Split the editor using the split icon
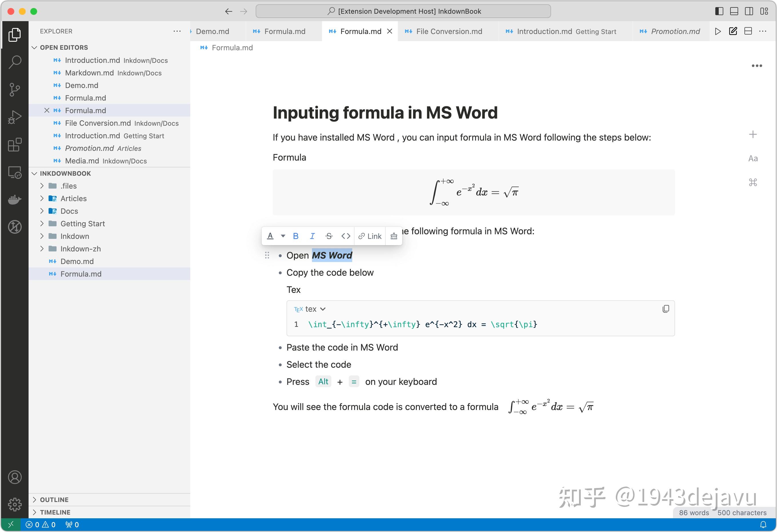This screenshot has height=532, width=777. pyautogui.click(x=748, y=31)
